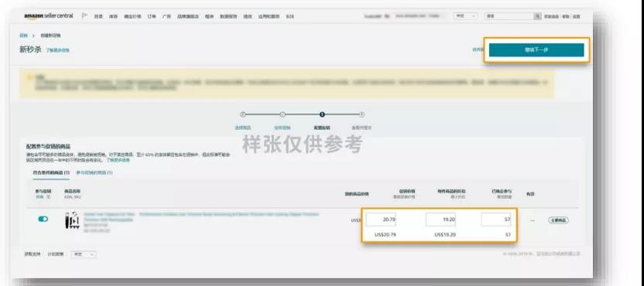Click the search magnifier icon in header
The height and width of the screenshot is (286, 644).
(x=537, y=16)
